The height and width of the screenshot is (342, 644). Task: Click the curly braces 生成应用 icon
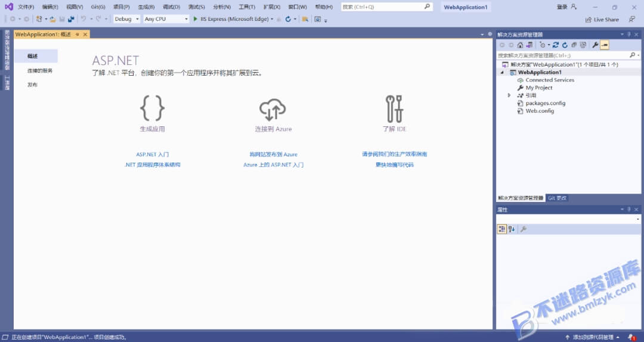153,108
